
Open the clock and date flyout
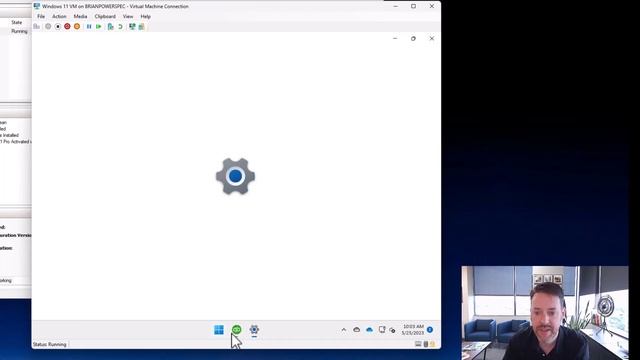pos(413,330)
